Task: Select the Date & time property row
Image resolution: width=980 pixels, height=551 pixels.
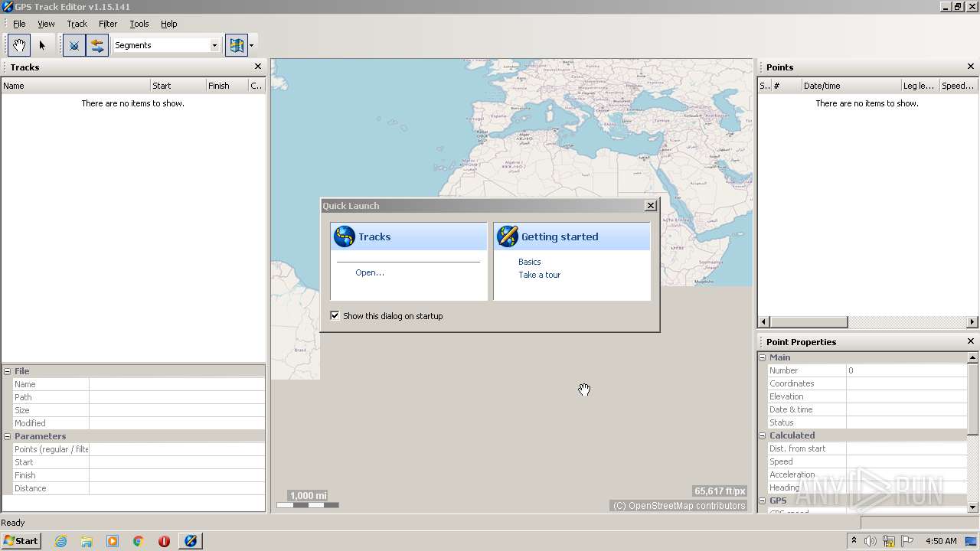Action: pos(867,409)
